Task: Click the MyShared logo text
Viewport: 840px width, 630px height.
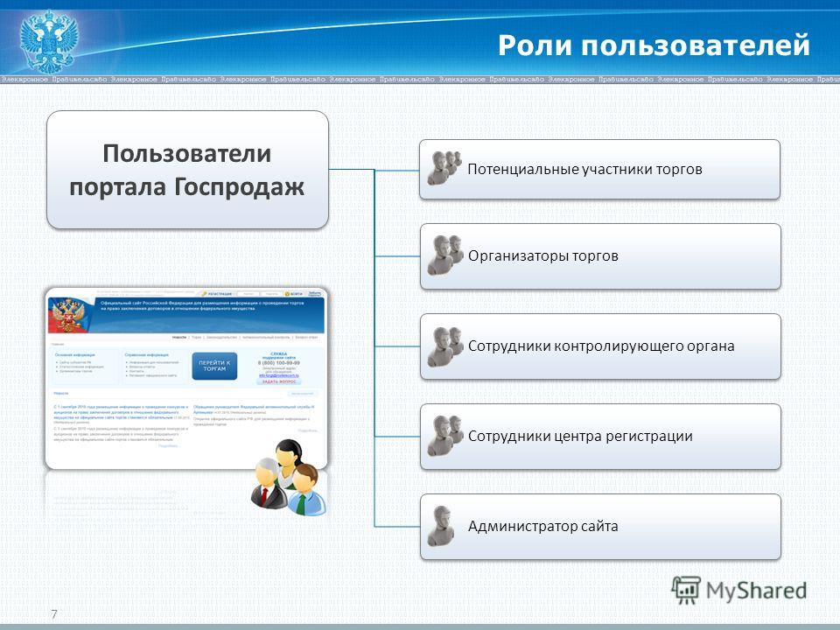Action: coord(756,591)
